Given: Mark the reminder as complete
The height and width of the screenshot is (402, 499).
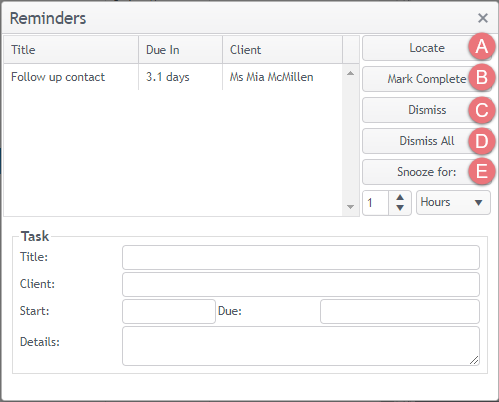Looking at the screenshot, I should (427, 79).
